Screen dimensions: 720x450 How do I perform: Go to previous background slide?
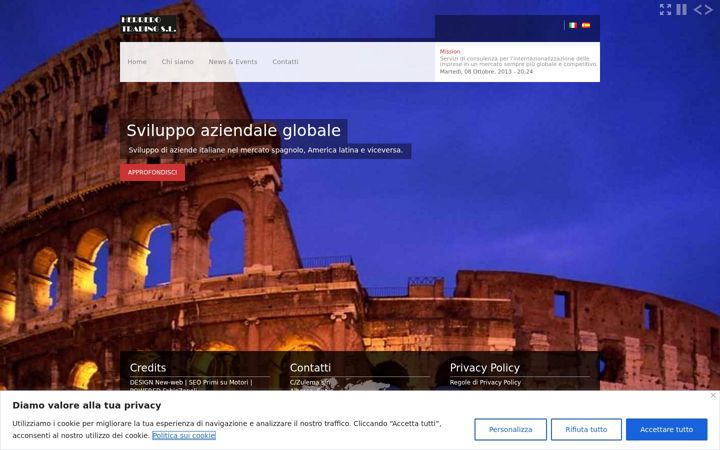[698, 10]
